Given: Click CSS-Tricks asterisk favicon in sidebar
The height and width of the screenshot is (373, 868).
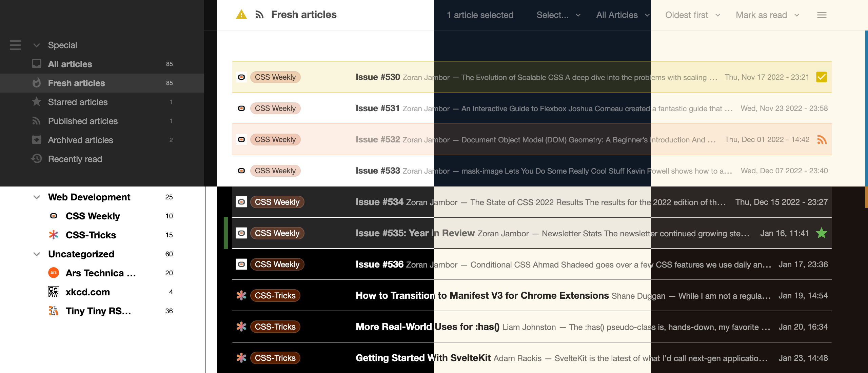Looking at the screenshot, I should click(x=54, y=235).
